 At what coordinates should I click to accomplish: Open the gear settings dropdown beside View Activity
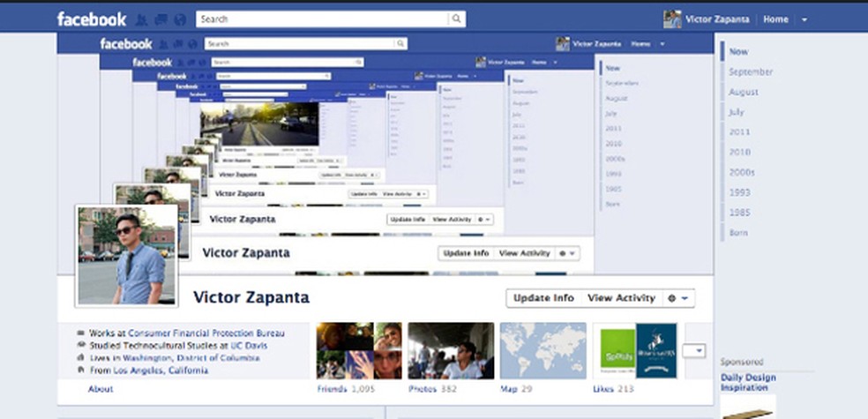pos(678,298)
